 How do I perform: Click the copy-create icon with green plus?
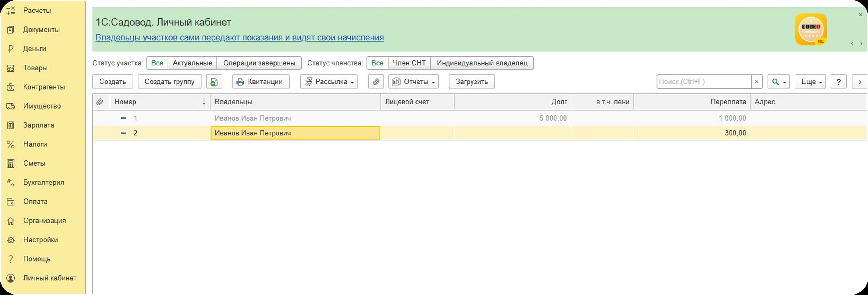pyautogui.click(x=214, y=82)
